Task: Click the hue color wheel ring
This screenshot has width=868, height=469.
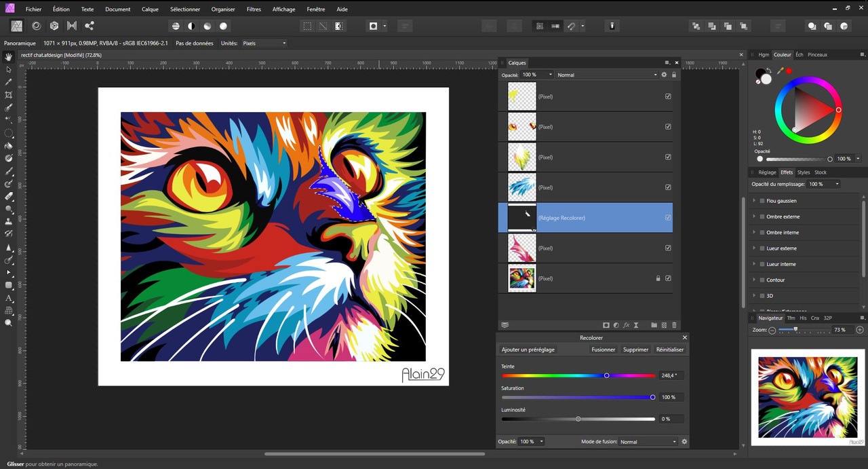Action: [x=807, y=80]
